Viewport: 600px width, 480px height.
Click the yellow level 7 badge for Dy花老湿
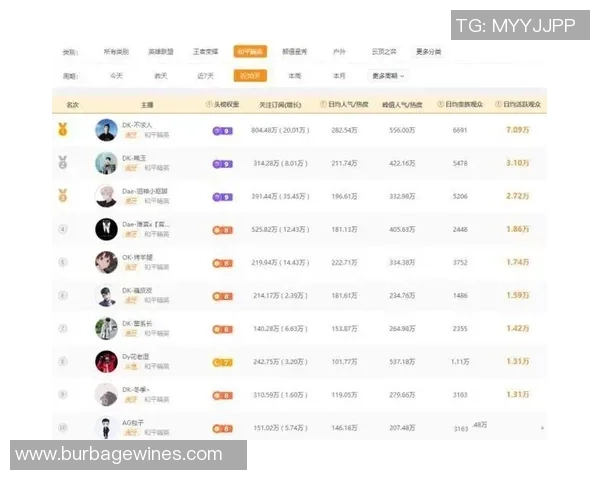tap(222, 361)
